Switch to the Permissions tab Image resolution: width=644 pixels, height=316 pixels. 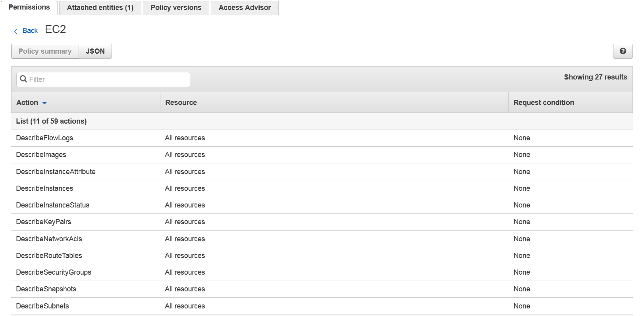coord(29,8)
